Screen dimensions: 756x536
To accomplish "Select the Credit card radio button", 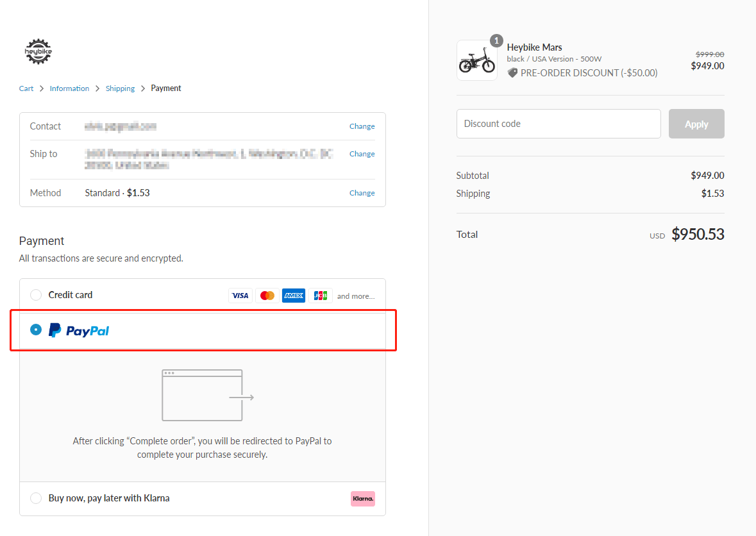I will coord(36,295).
